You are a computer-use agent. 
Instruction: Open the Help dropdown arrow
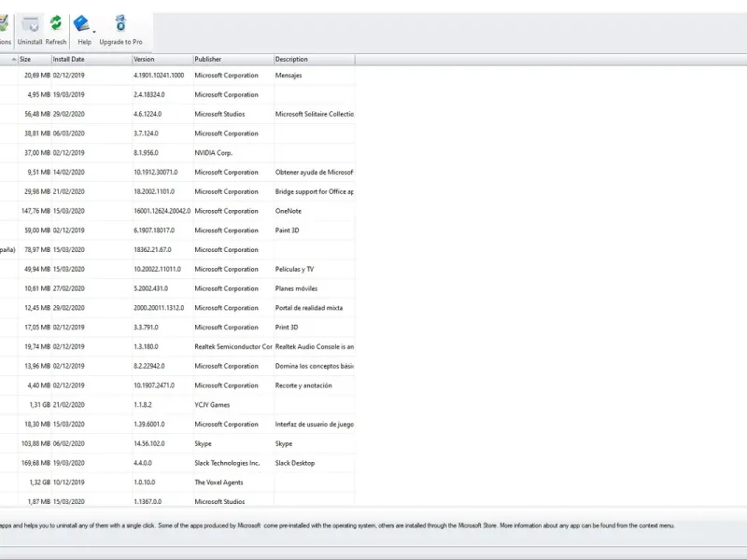[x=94, y=33]
